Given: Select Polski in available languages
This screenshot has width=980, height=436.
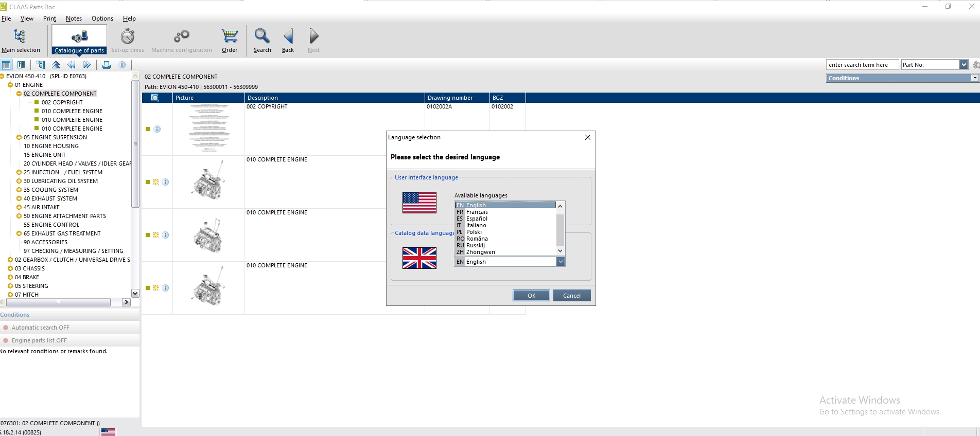Looking at the screenshot, I should [x=505, y=232].
